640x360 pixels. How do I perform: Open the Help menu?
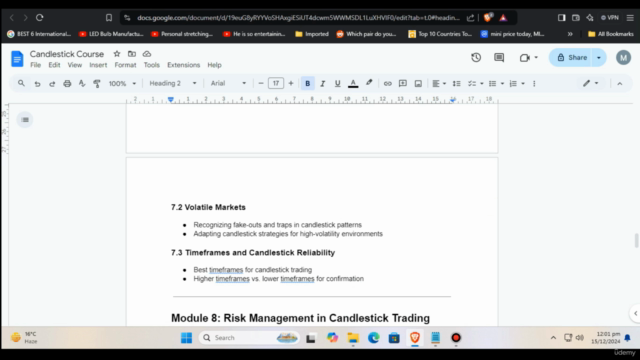[x=214, y=65]
